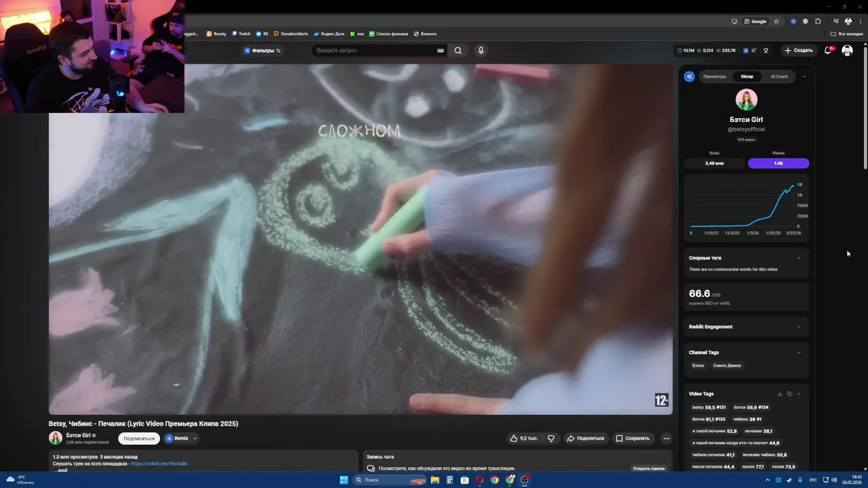Viewport: 868px width, 488px height.
Task: Download the video tags
Action: tap(780, 394)
